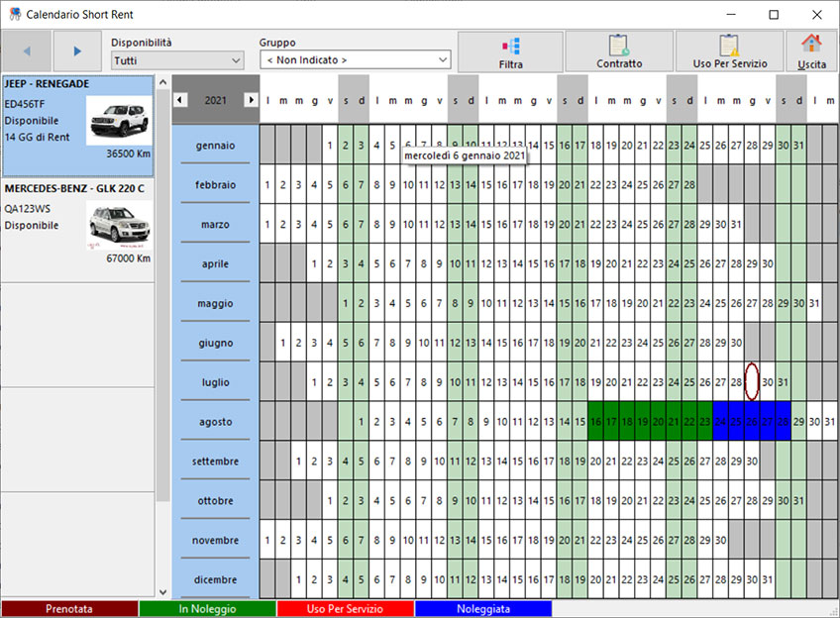Open the Gruppo dropdown list
Viewport: 840px width, 618px height.
tap(355, 60)
